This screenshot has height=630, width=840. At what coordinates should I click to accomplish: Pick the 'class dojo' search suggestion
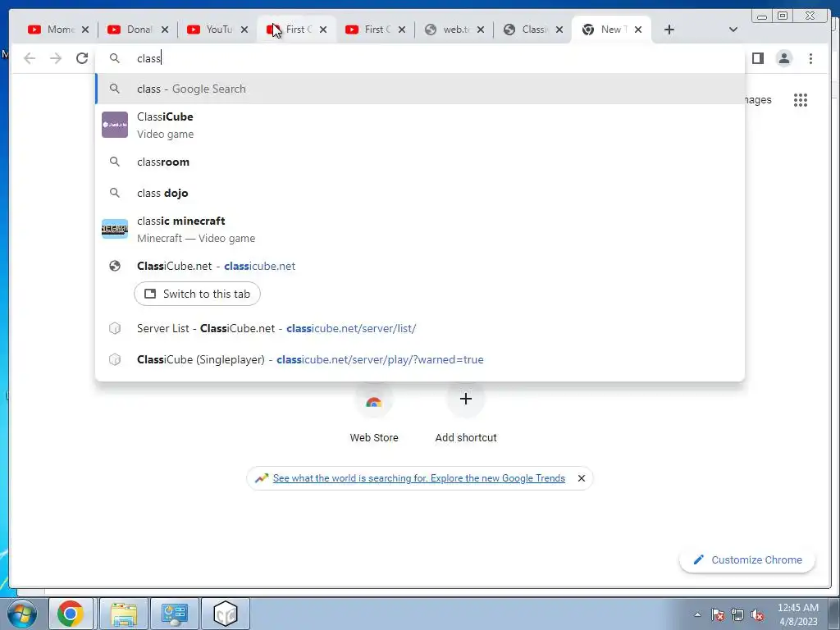pyautogui.click(x=420, y=193)
